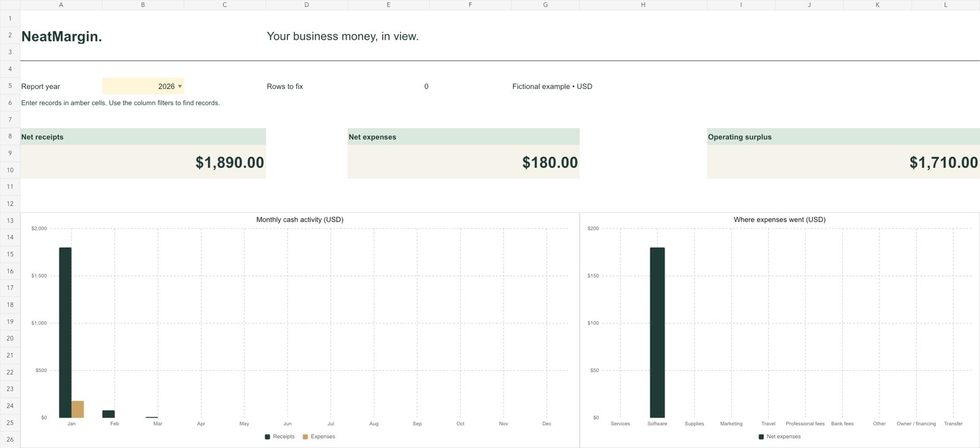Select row 13 header
This screenshot has height=448, width=980.
pyautogui.click(x=10, y=221)
